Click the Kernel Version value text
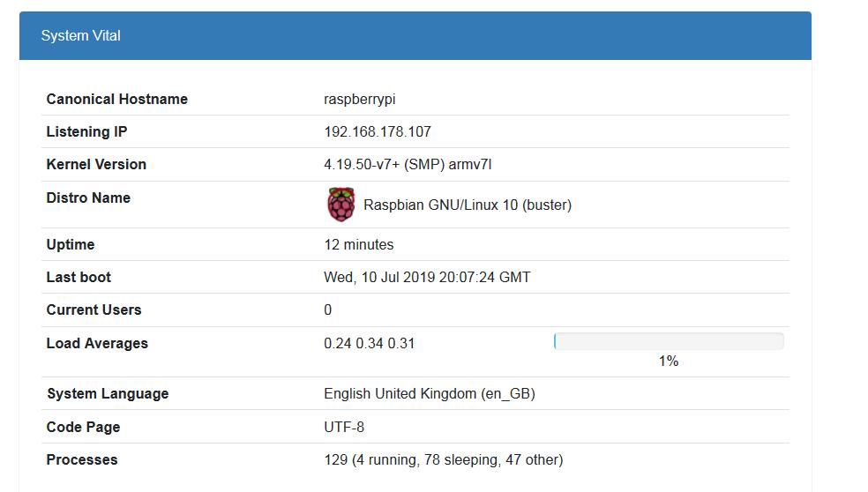The width and height of the screenshot is (868, 492). [408, 165]
